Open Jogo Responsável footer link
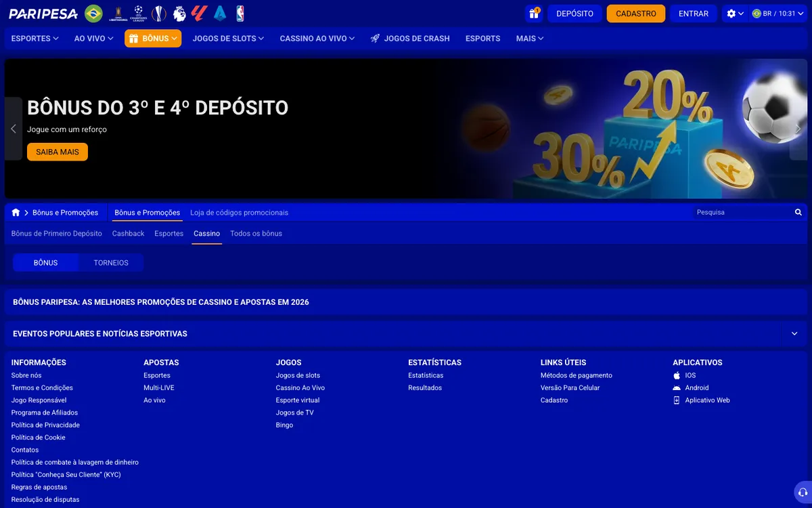The width and height of the screenshot is (812, 508). pyautogui.click(x=39, y=400)
